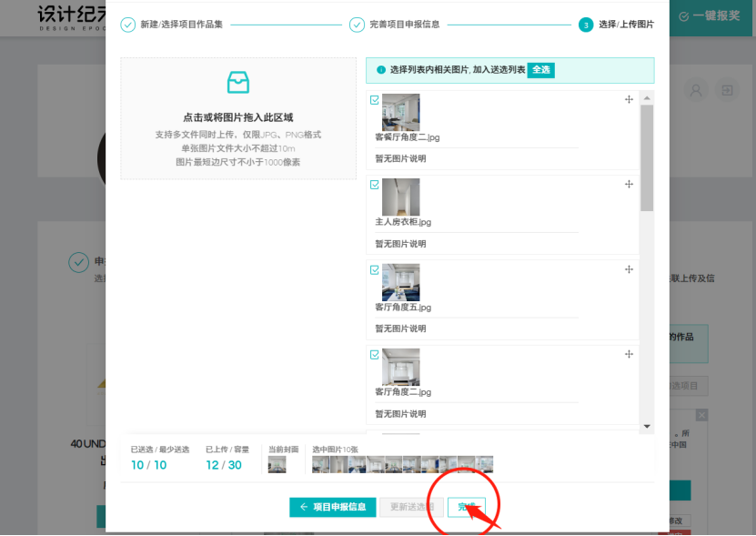756x536 pixels.
Task: Click the plus icon beside 客餐厅角度二.jpg
Action: pos(629,99)
